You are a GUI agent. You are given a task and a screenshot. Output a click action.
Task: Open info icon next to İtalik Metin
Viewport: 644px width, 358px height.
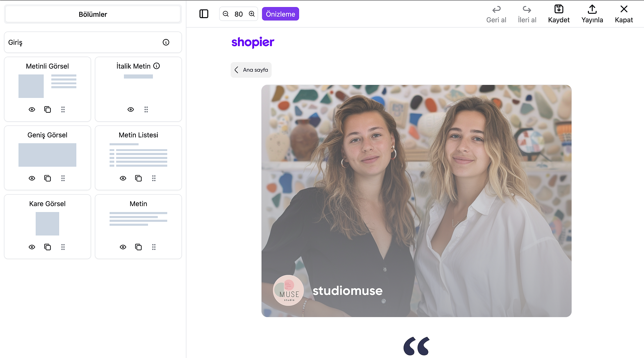tap(156, 66)
